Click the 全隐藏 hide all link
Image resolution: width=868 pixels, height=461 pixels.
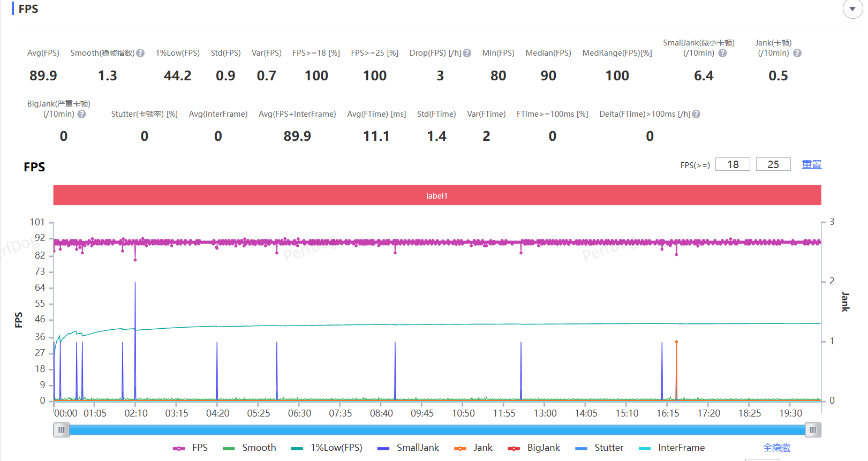(776, 448)
